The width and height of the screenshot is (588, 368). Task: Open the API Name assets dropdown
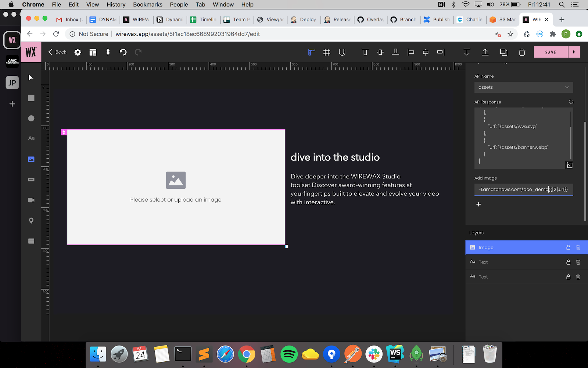click(x=523, y=87)
